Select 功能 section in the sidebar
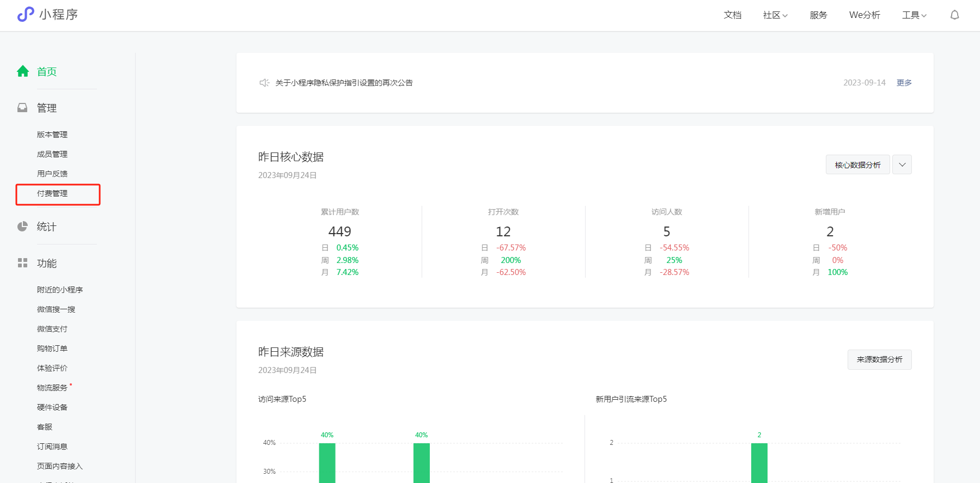980x483 pixels. click(x=47, y=263)
